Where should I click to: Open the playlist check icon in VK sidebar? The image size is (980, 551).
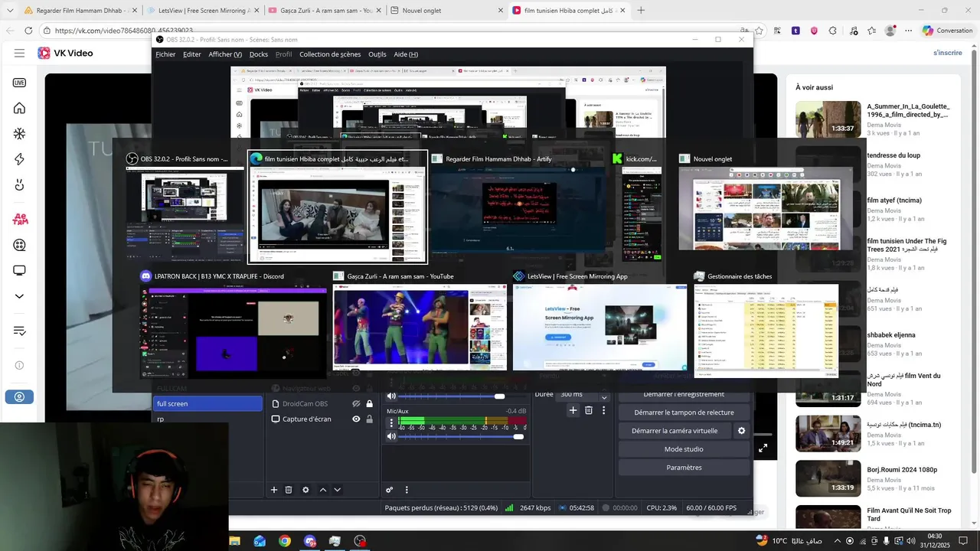19,331
